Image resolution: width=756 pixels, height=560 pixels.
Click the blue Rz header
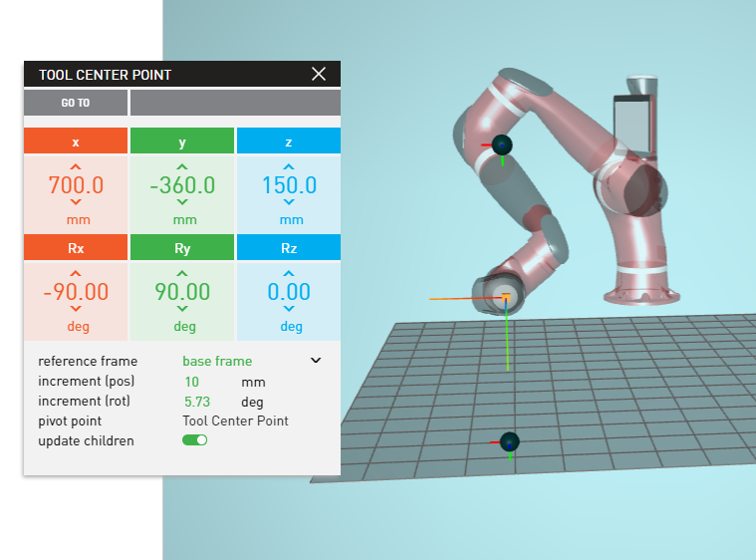pyautogui.click(x=289, y=247)
